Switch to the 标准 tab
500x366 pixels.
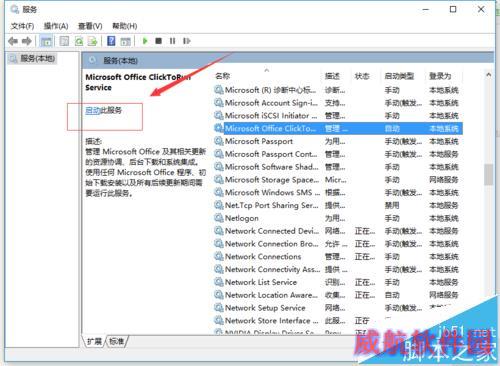116,341
